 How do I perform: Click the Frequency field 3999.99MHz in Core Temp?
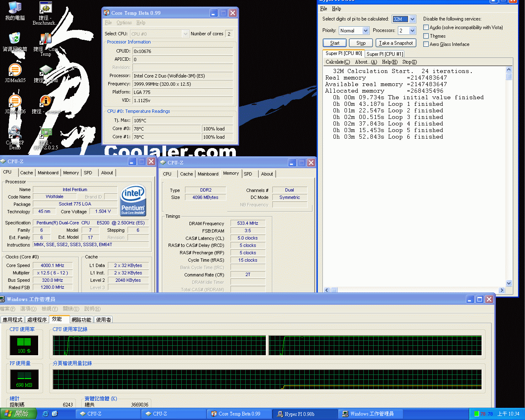pos(183,84)
